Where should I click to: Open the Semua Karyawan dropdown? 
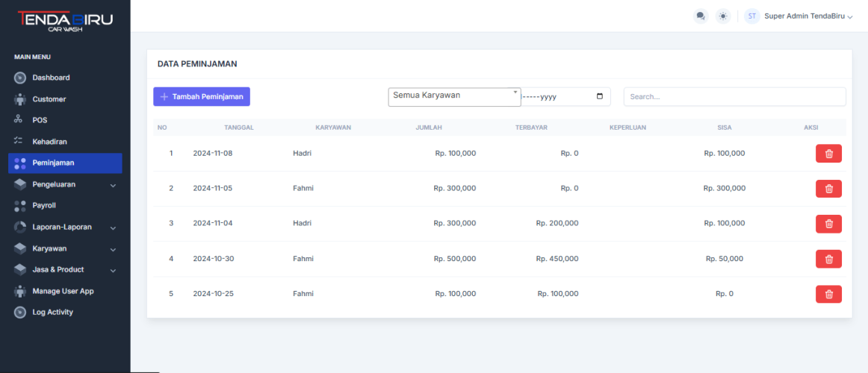tap(454, 96)
